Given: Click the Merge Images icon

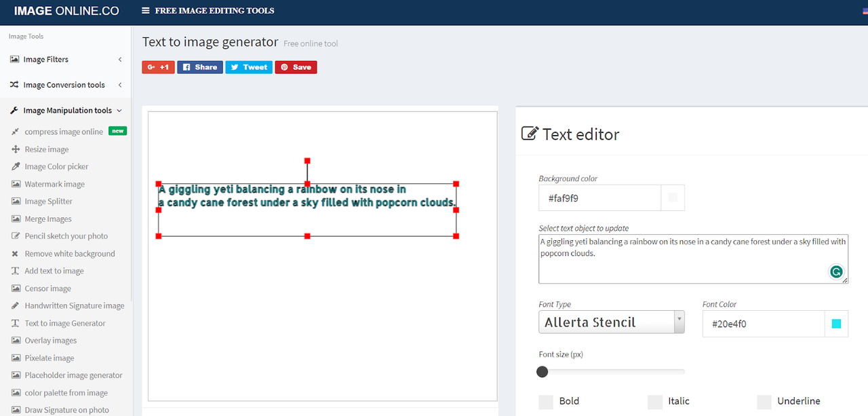Looking at the screenshot, I should click(x=16, y=219).
